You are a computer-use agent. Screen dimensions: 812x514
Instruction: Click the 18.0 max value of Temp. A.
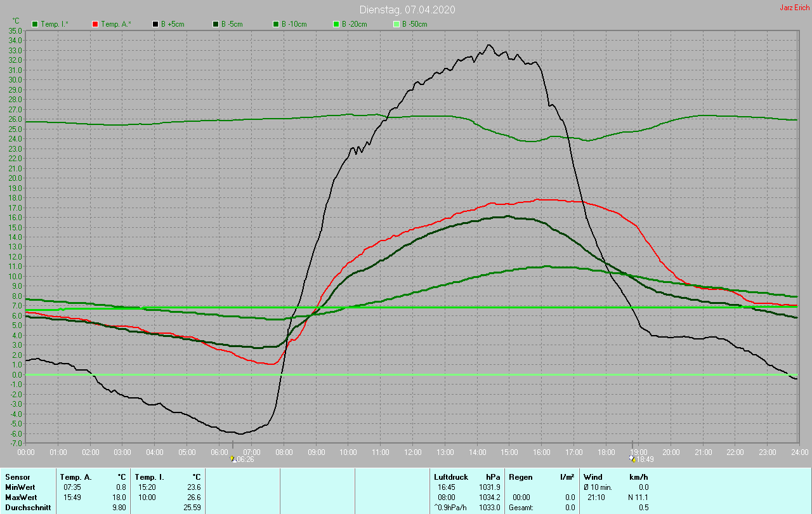coord(121,497)
